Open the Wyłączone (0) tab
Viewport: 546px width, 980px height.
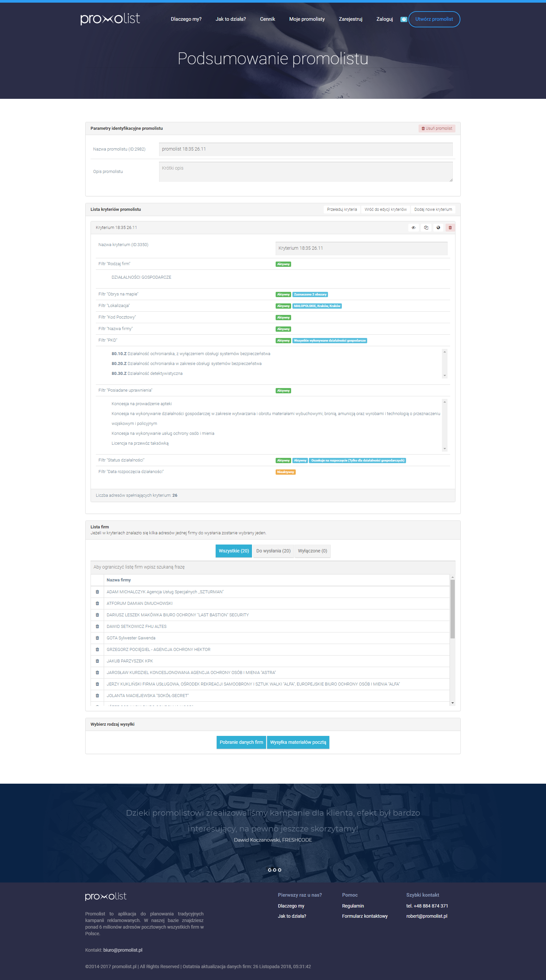(312, 551)
